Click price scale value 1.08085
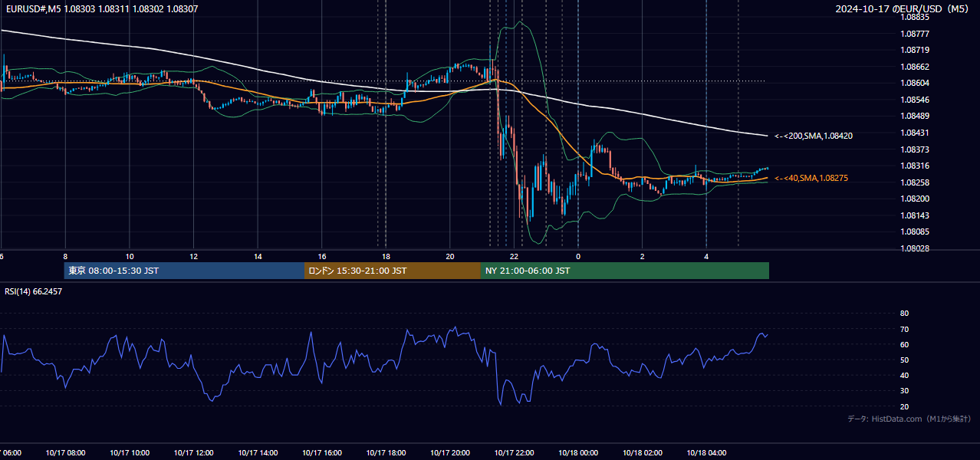The width and height of the screenshot is (980, 460). pyautogui.click(x=915, y=232)
